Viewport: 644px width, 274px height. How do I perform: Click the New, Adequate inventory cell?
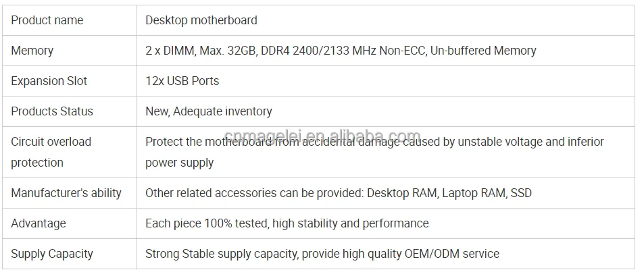pos(386,111)
